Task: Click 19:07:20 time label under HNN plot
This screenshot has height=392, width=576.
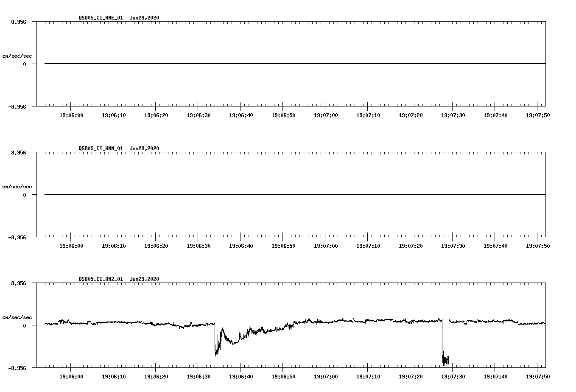Action: point(411,246)
